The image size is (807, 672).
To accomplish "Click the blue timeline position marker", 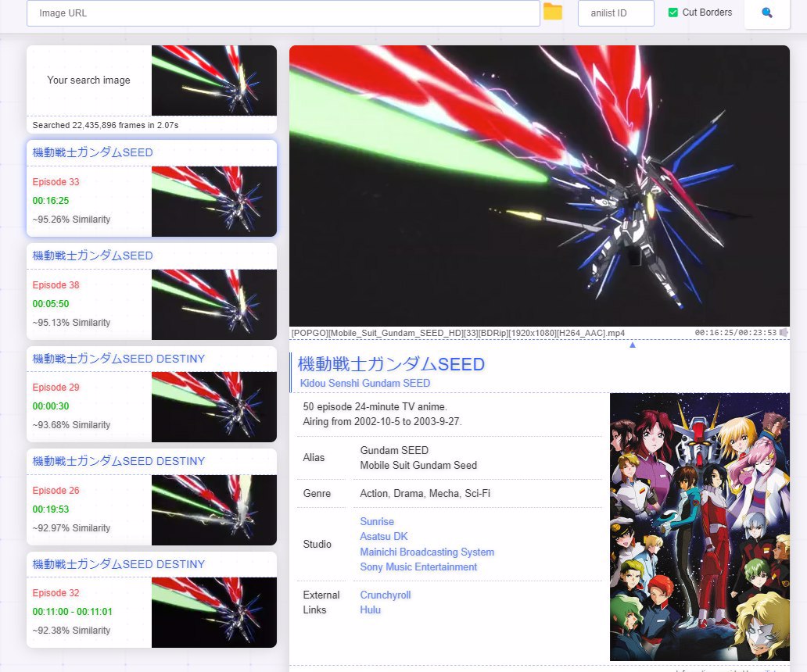I will (x=633, y=345).
